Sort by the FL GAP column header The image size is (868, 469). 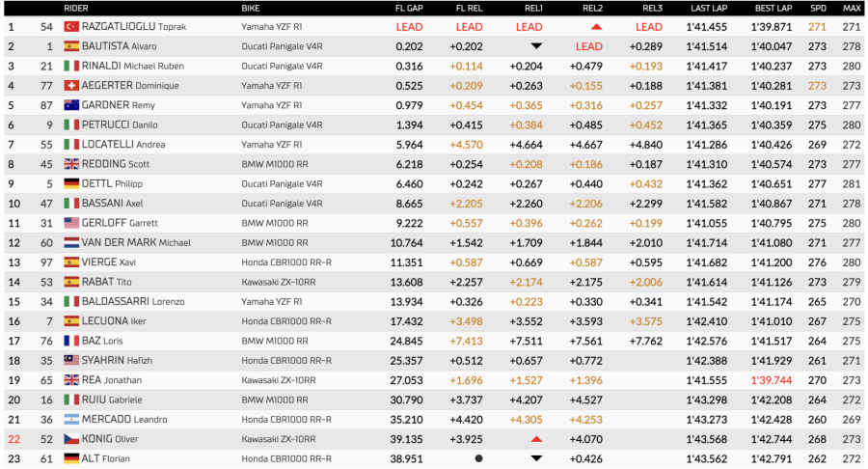(x=409, y=8)
